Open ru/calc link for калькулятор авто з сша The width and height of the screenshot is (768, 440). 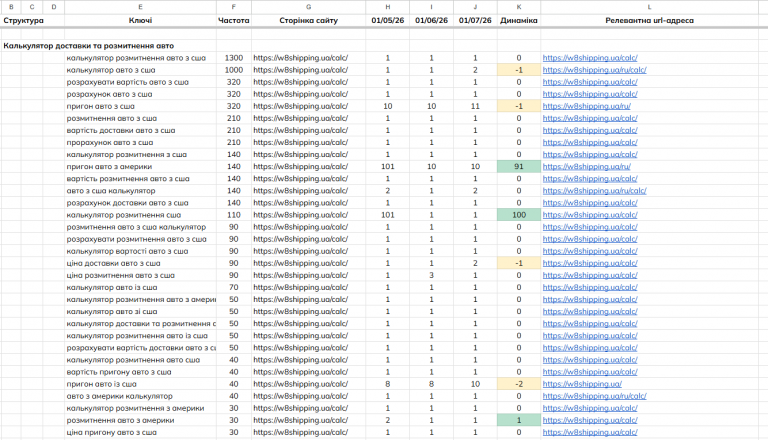594,70
